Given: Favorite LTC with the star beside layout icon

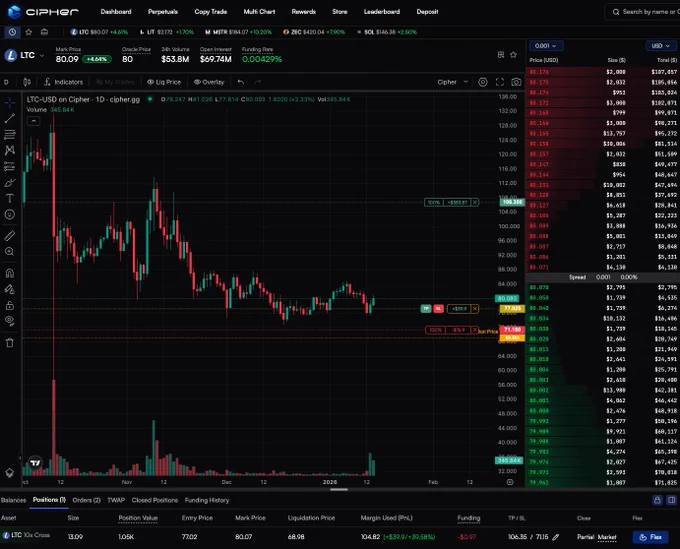Looking at the screenshot, I should [x=513, y=55].
